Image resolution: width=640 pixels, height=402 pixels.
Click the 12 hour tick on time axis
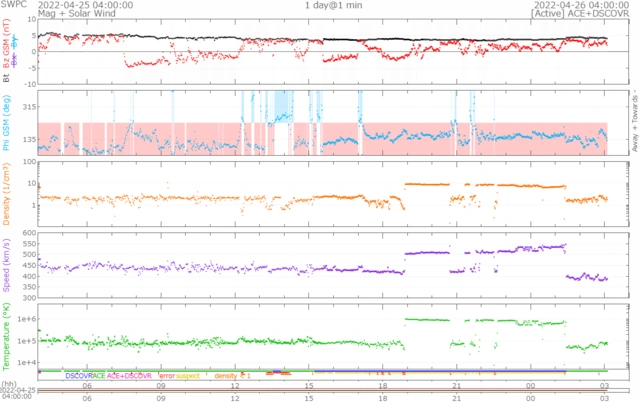235,385
